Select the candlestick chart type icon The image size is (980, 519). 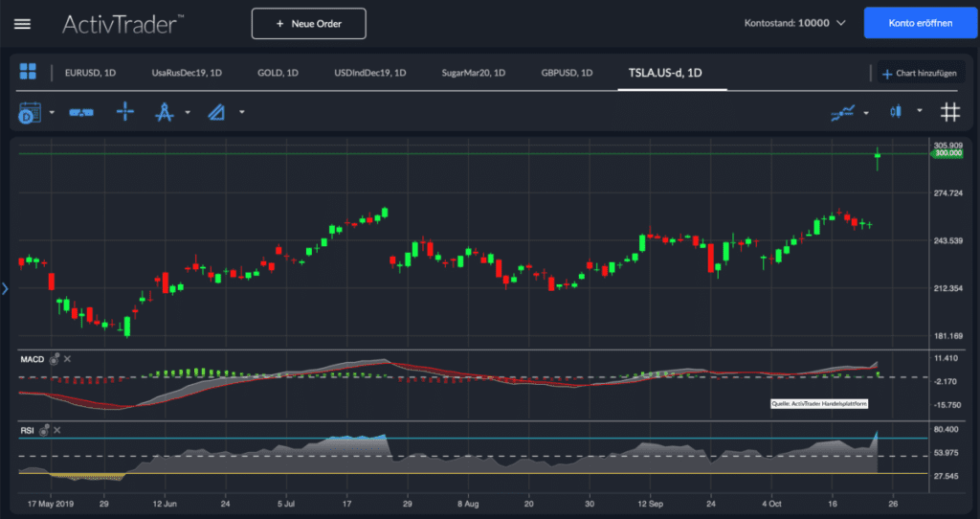click(896, 112)
